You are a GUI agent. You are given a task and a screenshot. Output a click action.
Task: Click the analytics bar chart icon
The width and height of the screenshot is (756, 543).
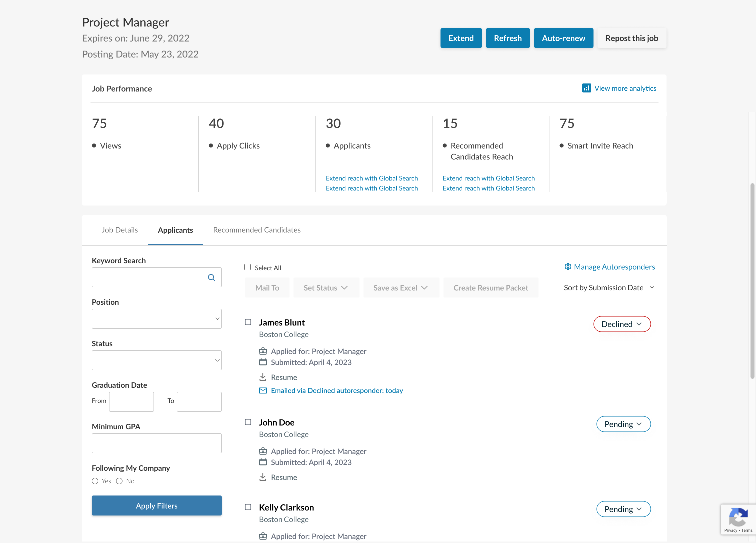[586, 88]
